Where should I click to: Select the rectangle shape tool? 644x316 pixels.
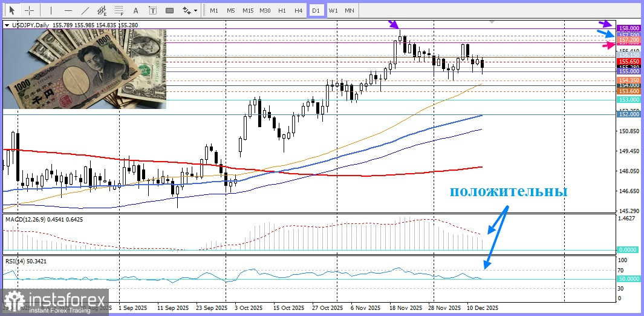(x=169, y=10)
